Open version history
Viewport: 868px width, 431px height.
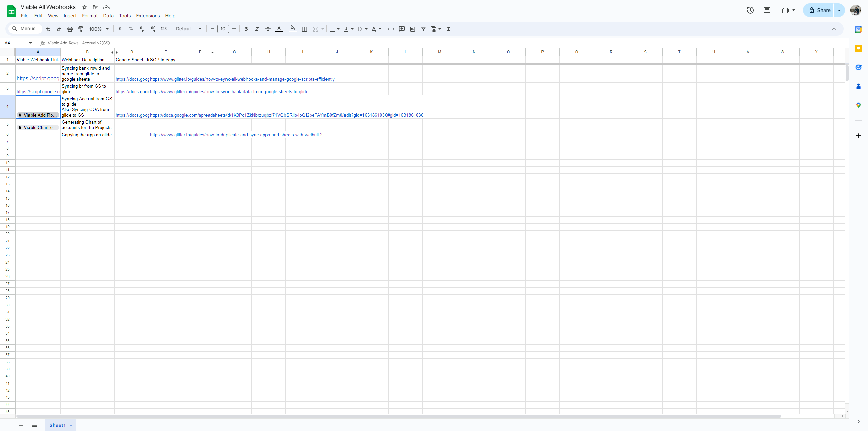tap(750, 10)
